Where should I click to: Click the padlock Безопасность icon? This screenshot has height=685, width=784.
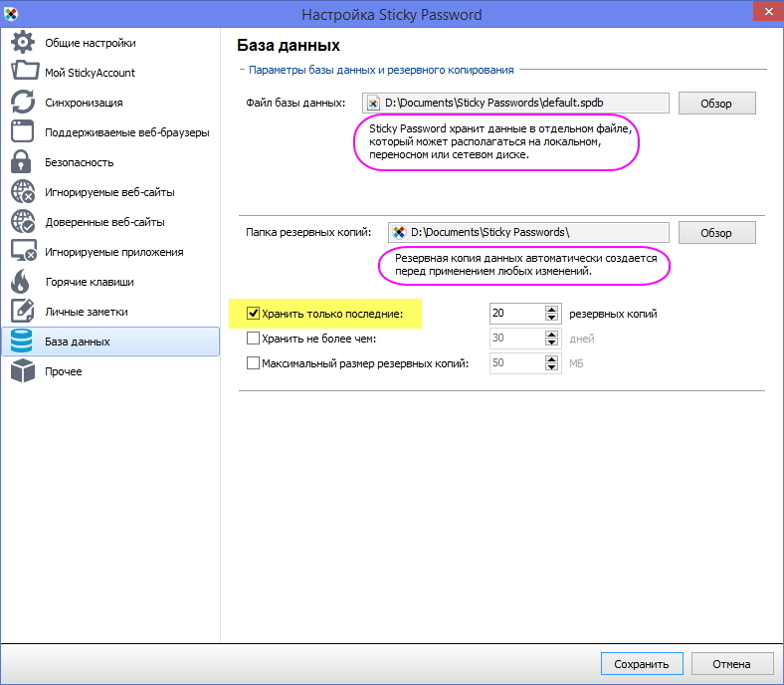(21, 161)
